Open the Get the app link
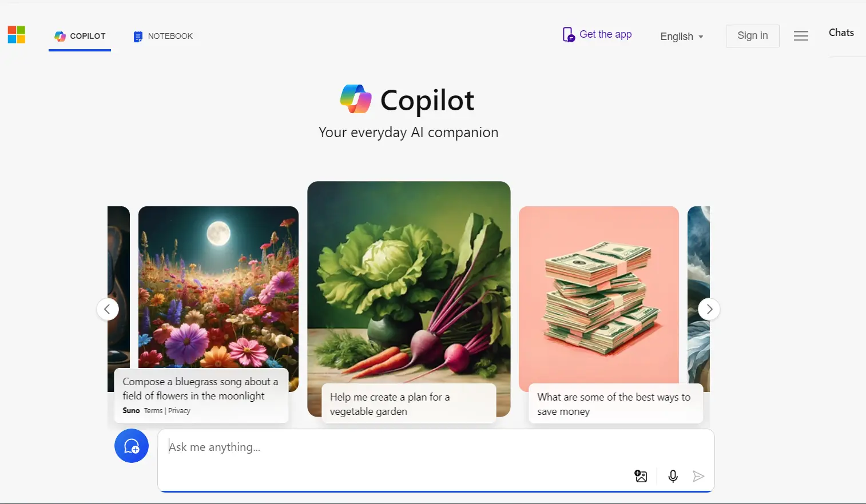This screenshot has height=504, width=866. coord(605,34)
